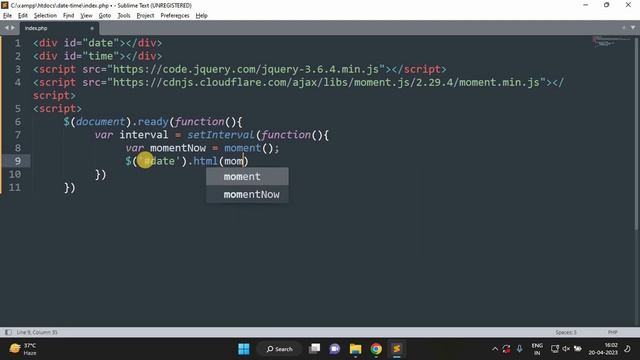This screenshot has width=640, height=360.
Task: Open the Preferences menu
Action: [x=175, y=16]
